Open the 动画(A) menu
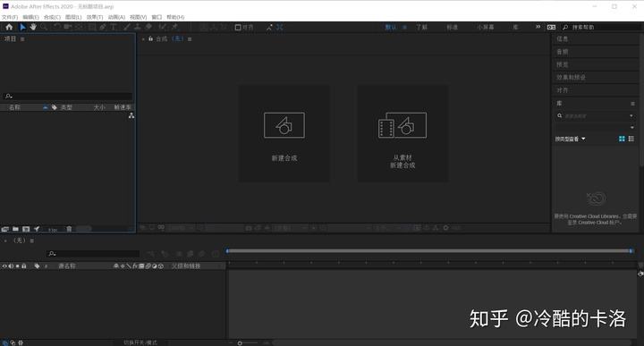 (x=116, y=17)
